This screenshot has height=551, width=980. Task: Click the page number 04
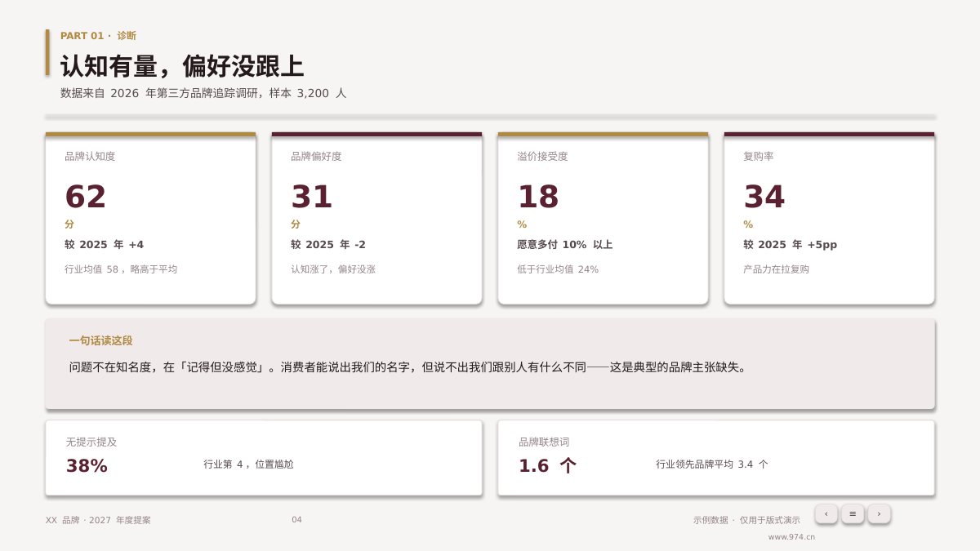[x=296, y=520]
